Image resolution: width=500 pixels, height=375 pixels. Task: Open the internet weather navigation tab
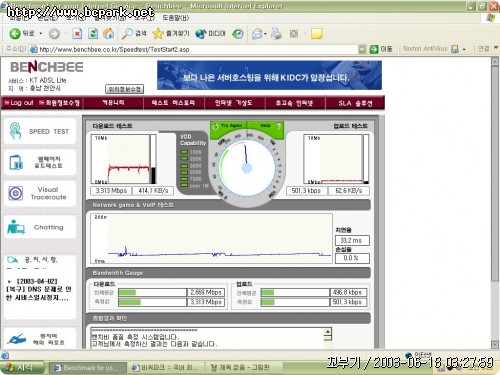coord(234,103)
